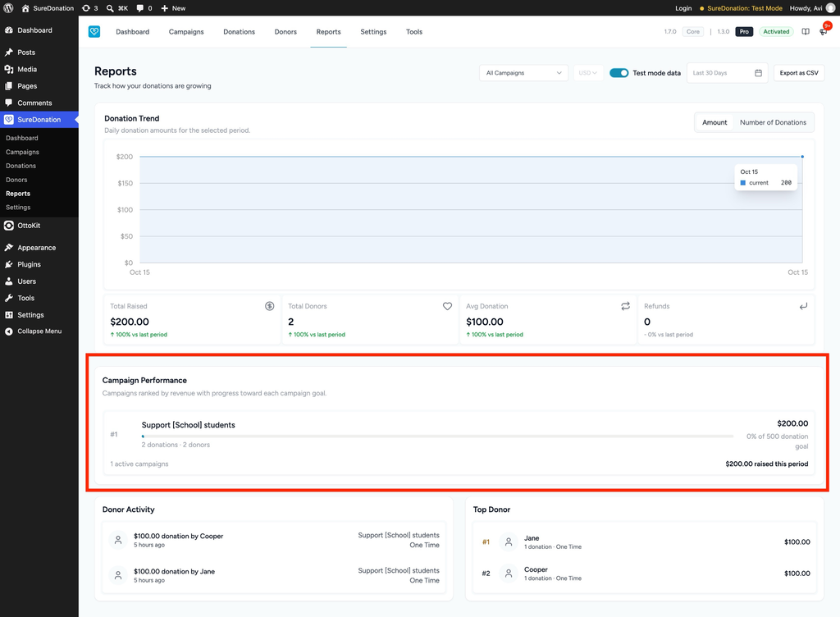Viewport: 840px width, 617px height.
Task: Open the documentation book icon
Action: click(806, 32)
